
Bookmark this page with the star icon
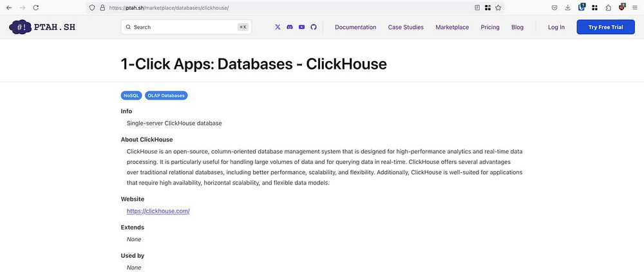[x=498, y=7]
